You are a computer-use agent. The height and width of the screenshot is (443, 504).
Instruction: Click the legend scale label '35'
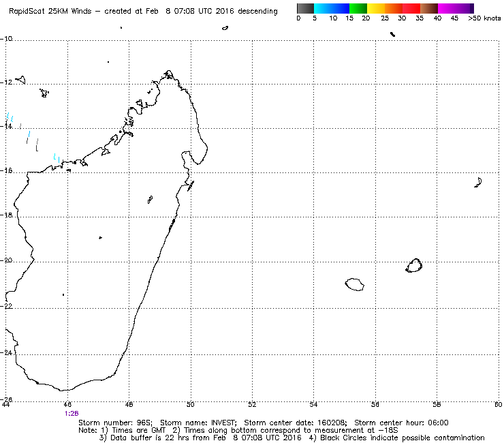click(420, 18)
